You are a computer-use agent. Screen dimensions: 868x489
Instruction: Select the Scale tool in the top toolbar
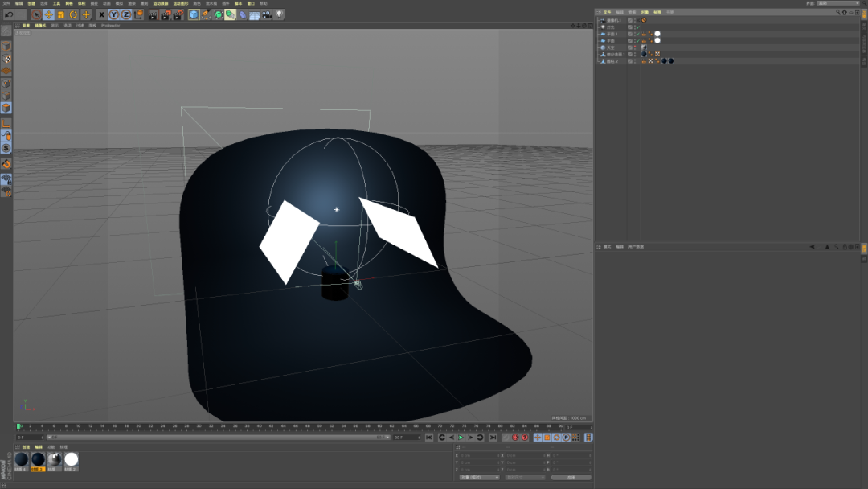[61, 15]
